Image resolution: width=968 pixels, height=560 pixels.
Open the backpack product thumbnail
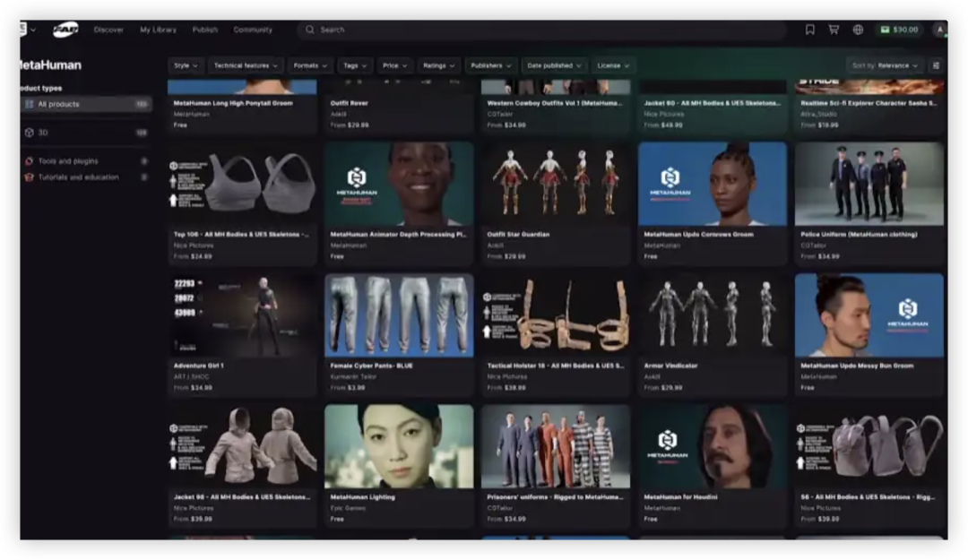click(x=869, y=447)
